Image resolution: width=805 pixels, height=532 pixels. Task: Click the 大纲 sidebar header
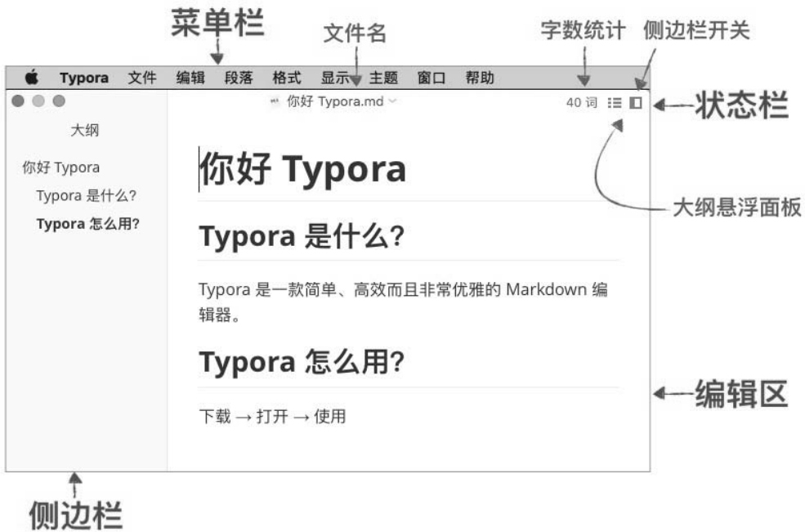pos(85,130)
